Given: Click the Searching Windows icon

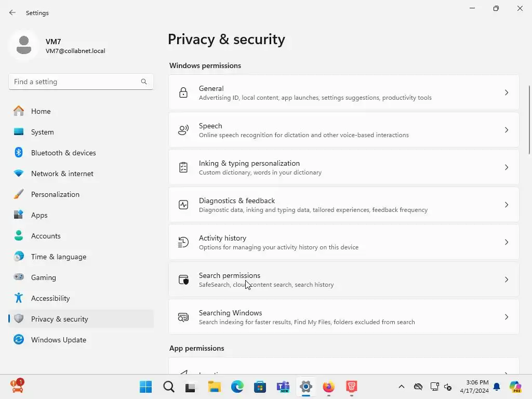Looking at the screenshot, I should coord(183,317).
